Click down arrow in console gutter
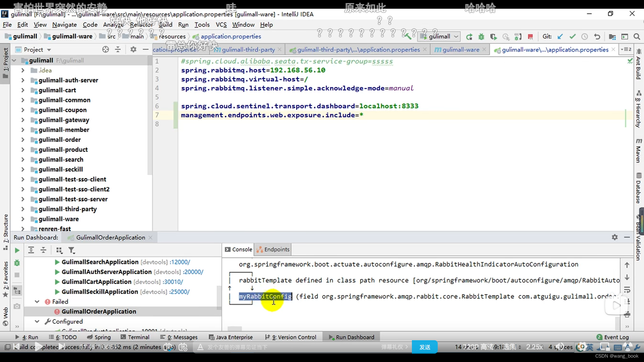 pyautogui.click(x=627, y=278)
